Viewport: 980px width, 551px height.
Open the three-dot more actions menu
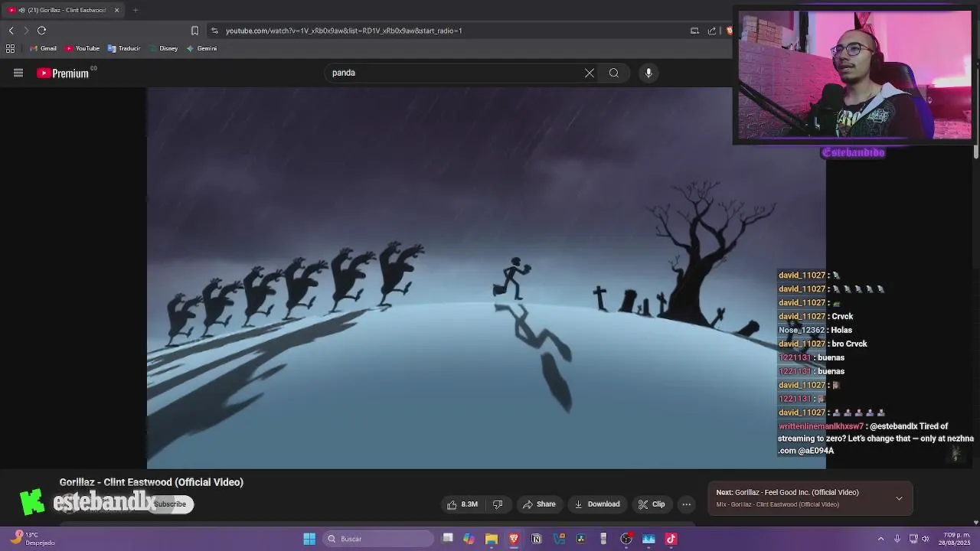(687, 504)
